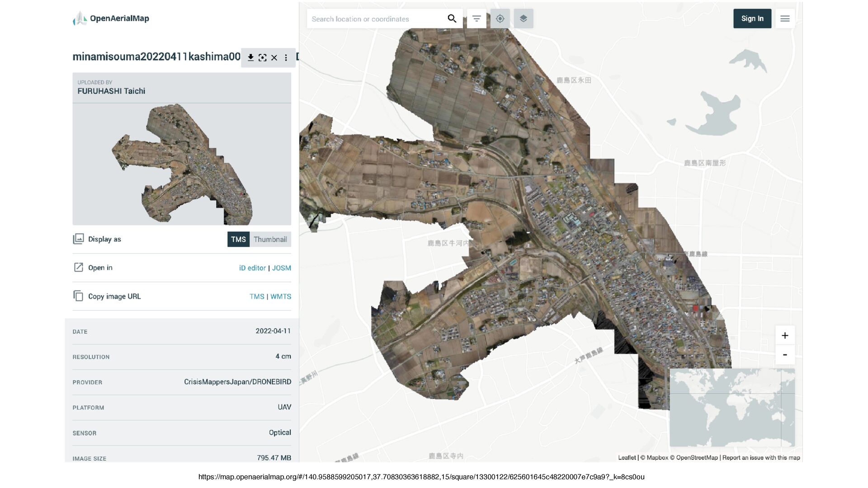868x488 pixels.
Task: Click the search magnifier icon
Action: coord(452,19)
